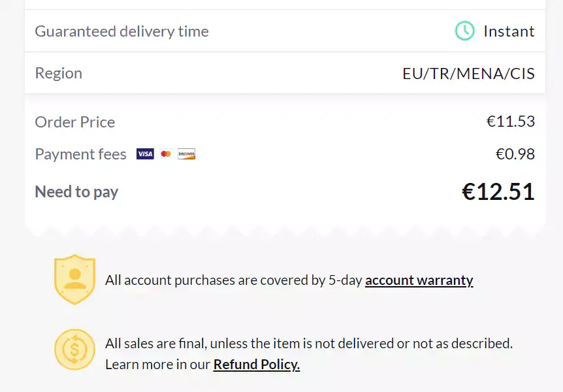
Task: Click the €11.53 order price amount
Action: coord(510,122)
